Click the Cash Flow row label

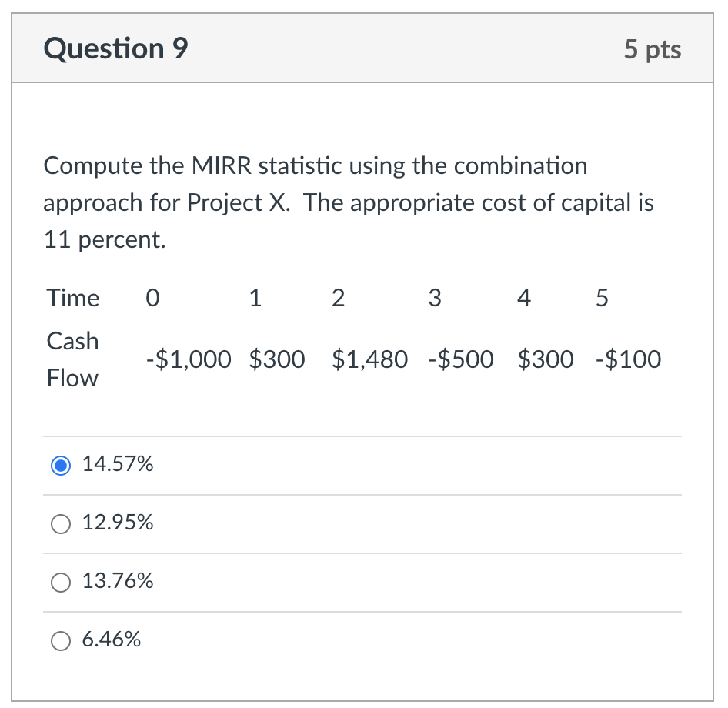point(72,359)
